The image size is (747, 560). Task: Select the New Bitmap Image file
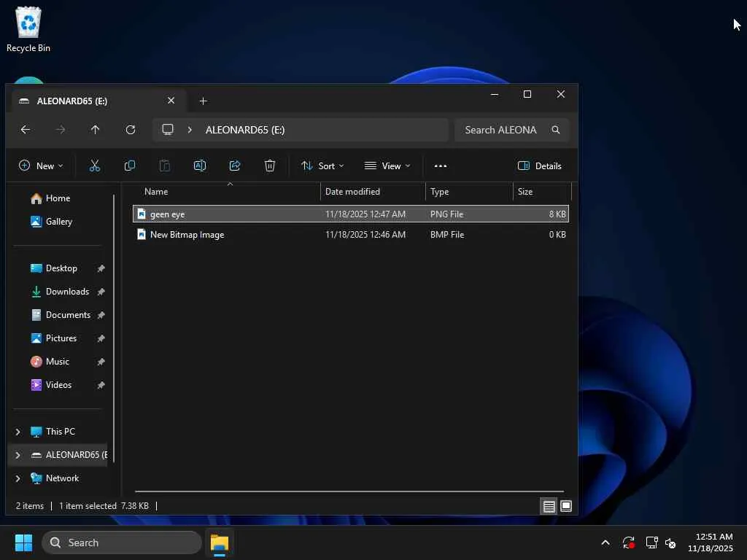pos(187,235)
